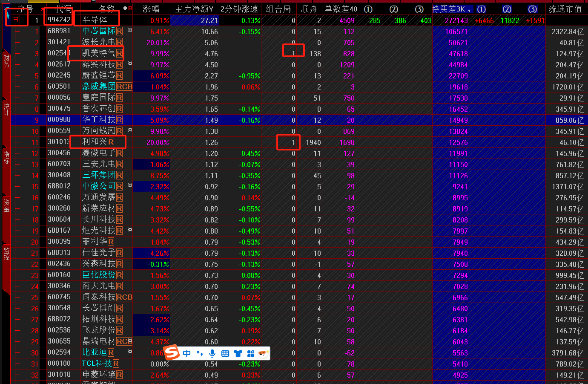Toggle Sogou punctuation mode
The image size is (588, 384).
pyautogui.click(x=199, y=353)
